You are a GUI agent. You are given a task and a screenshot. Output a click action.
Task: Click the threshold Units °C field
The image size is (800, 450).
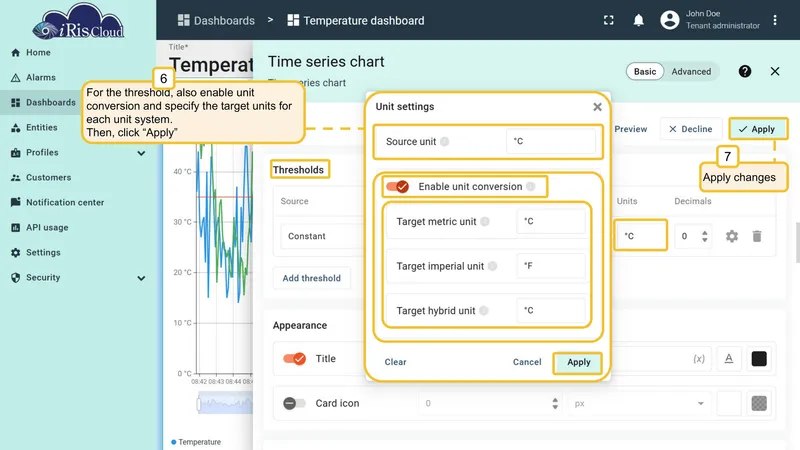coord(641,236)
